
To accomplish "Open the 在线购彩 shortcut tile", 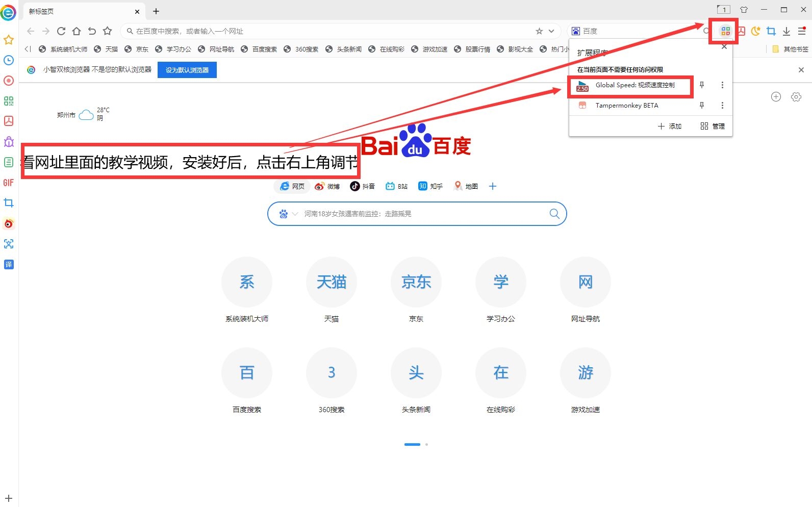I will tap(501, 381).
